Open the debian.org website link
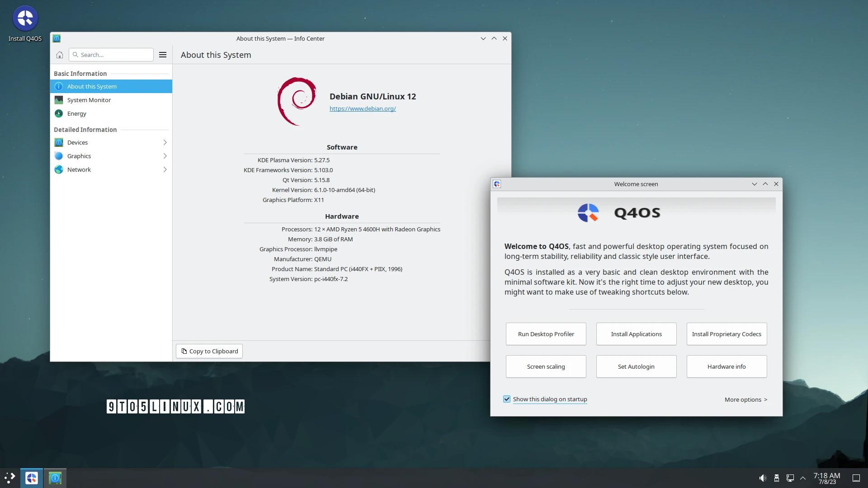Viewport: 868px width, 488px height. point(362,108)
